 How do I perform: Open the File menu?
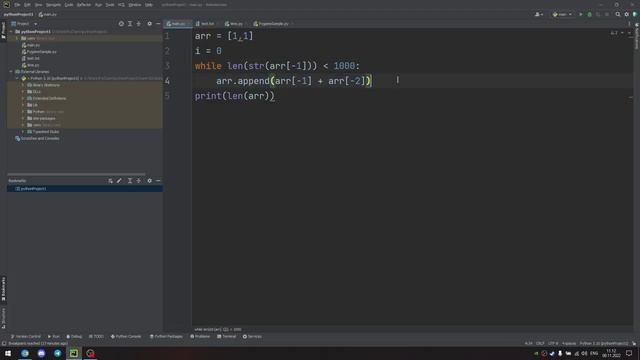tap(17, 4)
